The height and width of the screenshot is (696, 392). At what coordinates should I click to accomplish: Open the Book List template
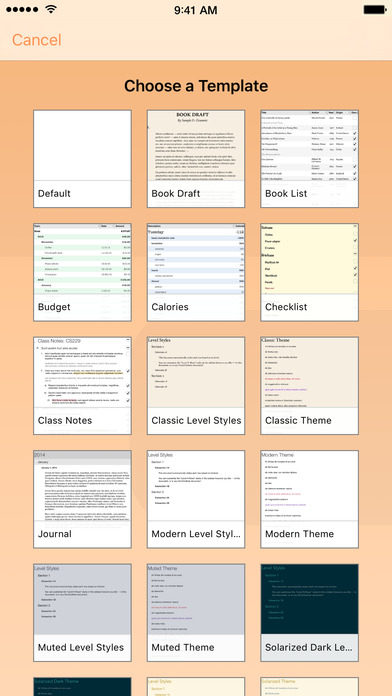click(309, 159)
